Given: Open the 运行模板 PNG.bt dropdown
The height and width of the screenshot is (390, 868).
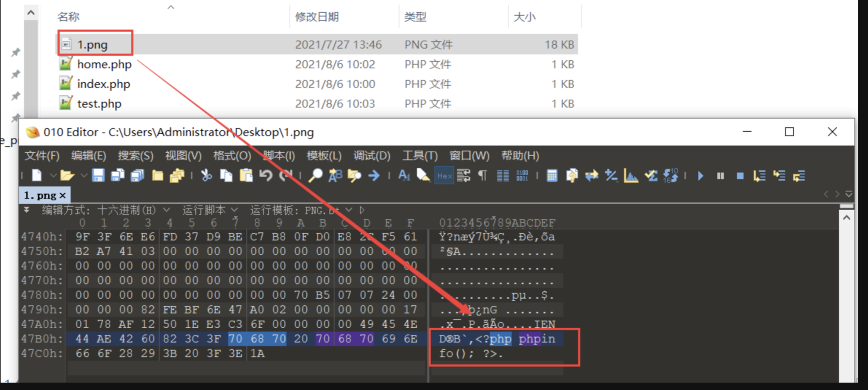Looking at the screenshot, I should [x=348, y=210].
